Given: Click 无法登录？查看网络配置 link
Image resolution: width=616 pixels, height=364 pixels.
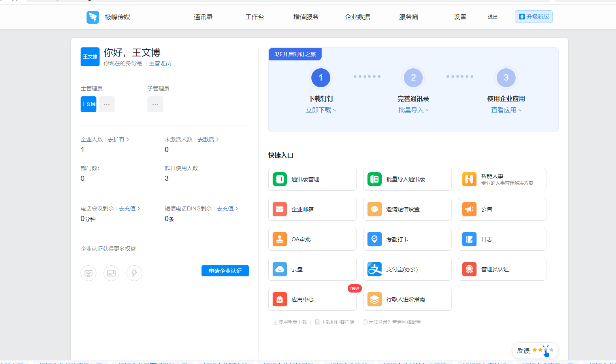Looking at the screenshot, I should tap(392, 322).
